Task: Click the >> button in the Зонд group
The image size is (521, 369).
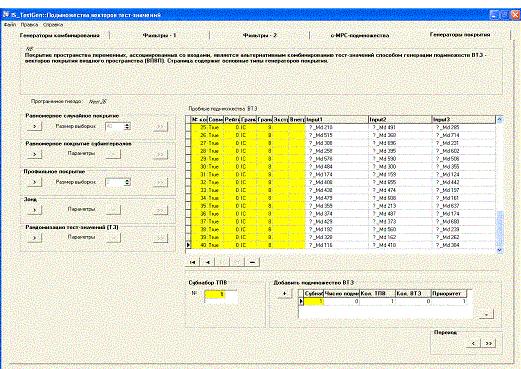Action: point(160,210)
